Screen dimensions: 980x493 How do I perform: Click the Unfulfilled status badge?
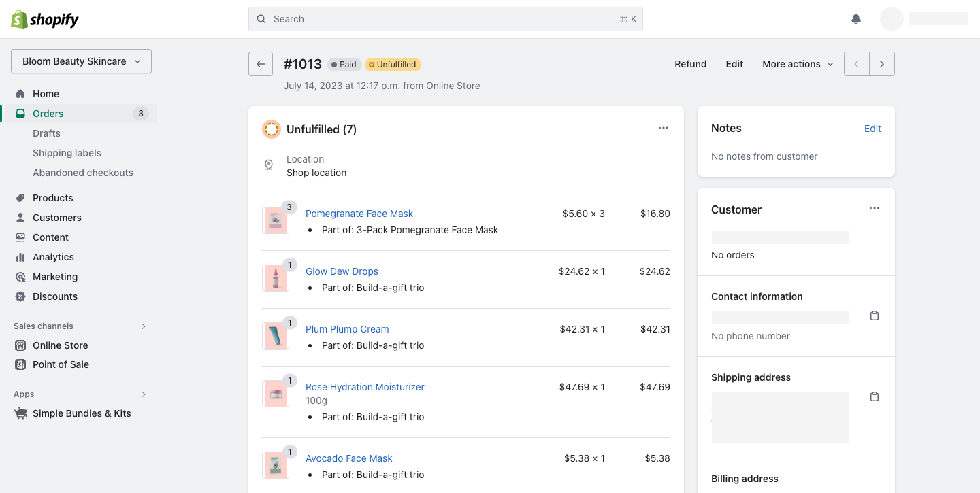click(393, 64)
